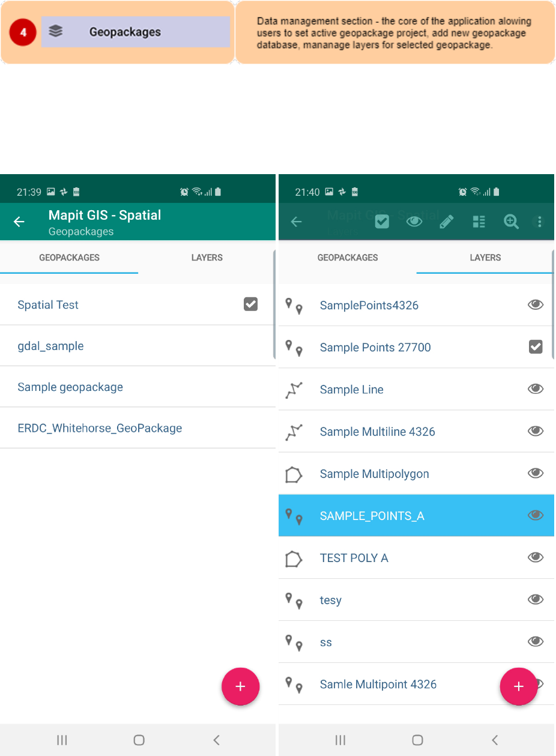The height and width of the screenshot is (756, 556).
Task: Select the SamplePoints4326 layer name
Action: (369, 306)
